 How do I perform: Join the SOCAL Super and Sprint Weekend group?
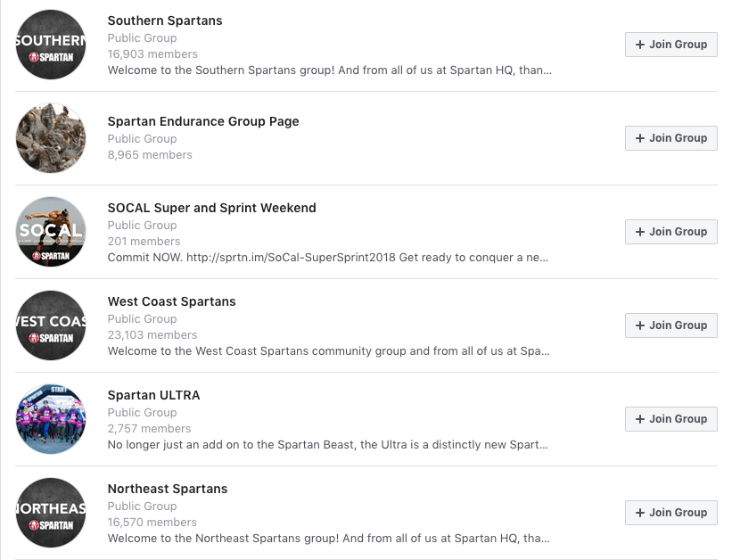click(x=670, y=232)
